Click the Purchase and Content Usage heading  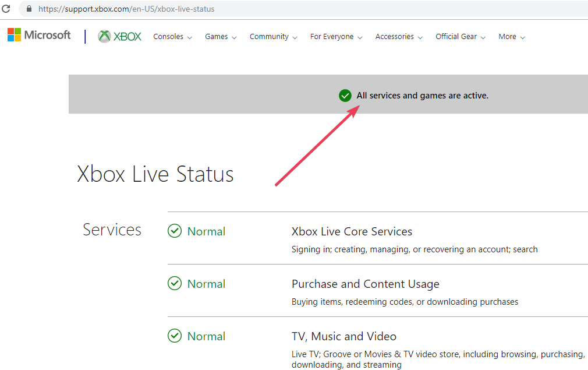(x=365, y=284)
